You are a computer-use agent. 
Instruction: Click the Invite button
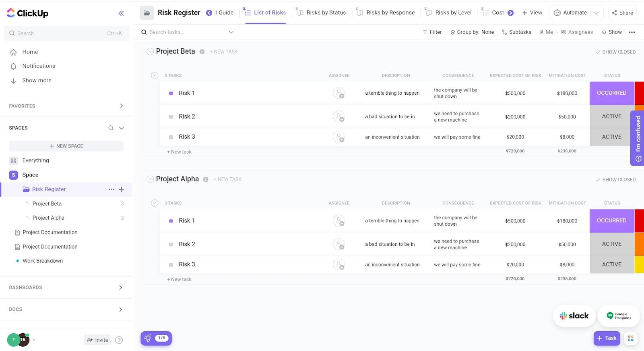97,340
